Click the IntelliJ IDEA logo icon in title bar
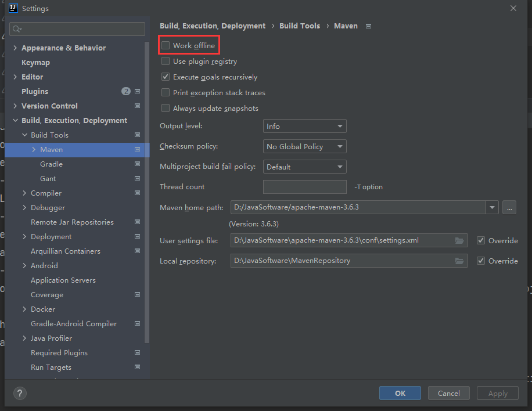The height and width of the screenshot is (411, 532). [x=13, y=8]
